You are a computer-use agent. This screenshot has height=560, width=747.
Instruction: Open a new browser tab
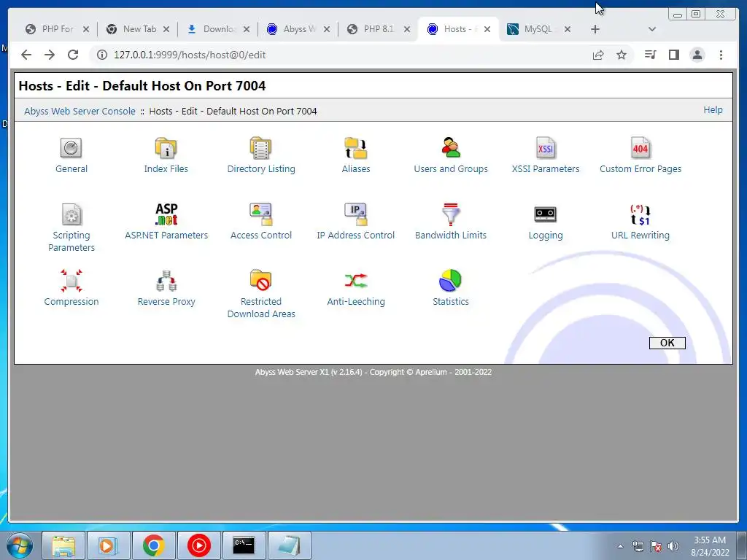595,29
